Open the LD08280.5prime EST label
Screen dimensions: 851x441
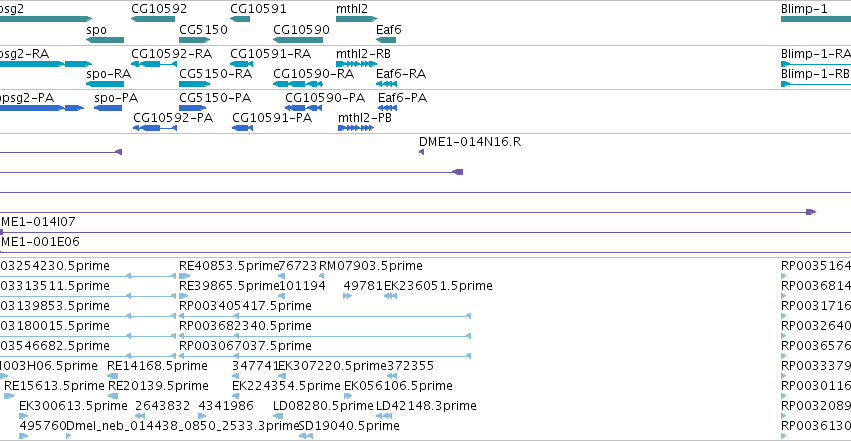click(x=323, y=406)
